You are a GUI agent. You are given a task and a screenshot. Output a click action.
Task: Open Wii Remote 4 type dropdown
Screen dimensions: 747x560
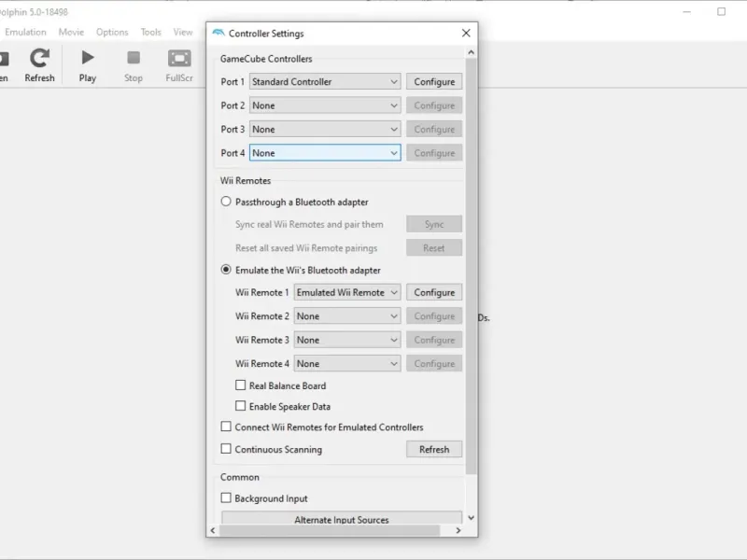pos(347,364)
